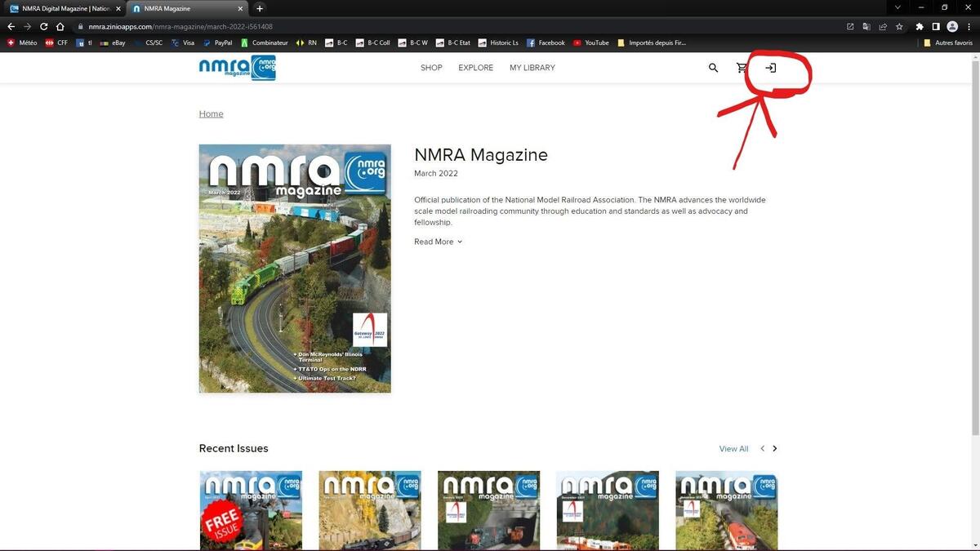
Task: Click the 'March 2022' issue date text
Action: pyautogui.click(x=436, y=173)
